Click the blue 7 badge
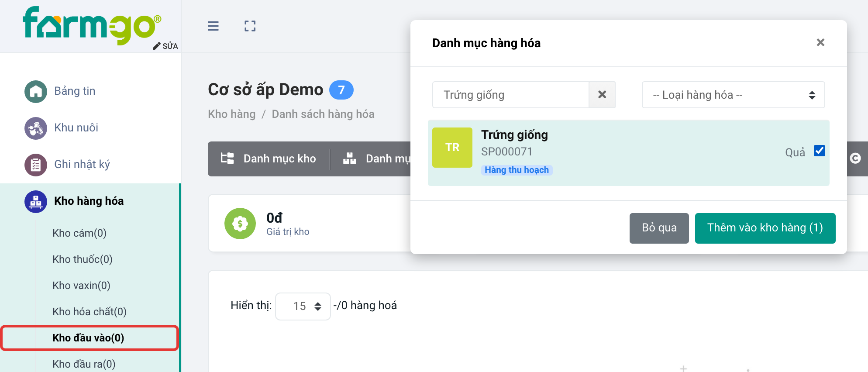This screenshot has height=372, width=868. (341, 90)
